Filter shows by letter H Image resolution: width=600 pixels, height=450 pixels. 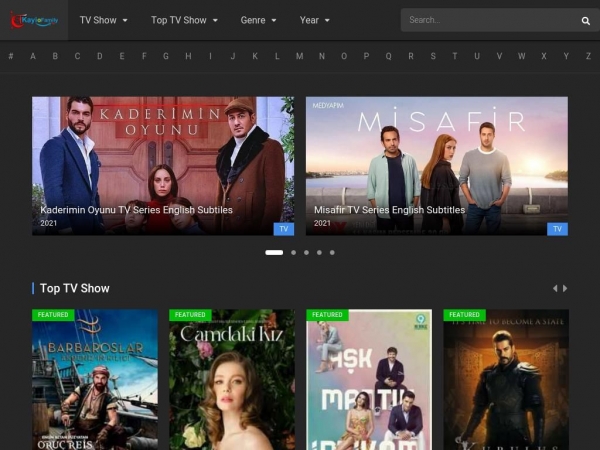tap(188, 56)
